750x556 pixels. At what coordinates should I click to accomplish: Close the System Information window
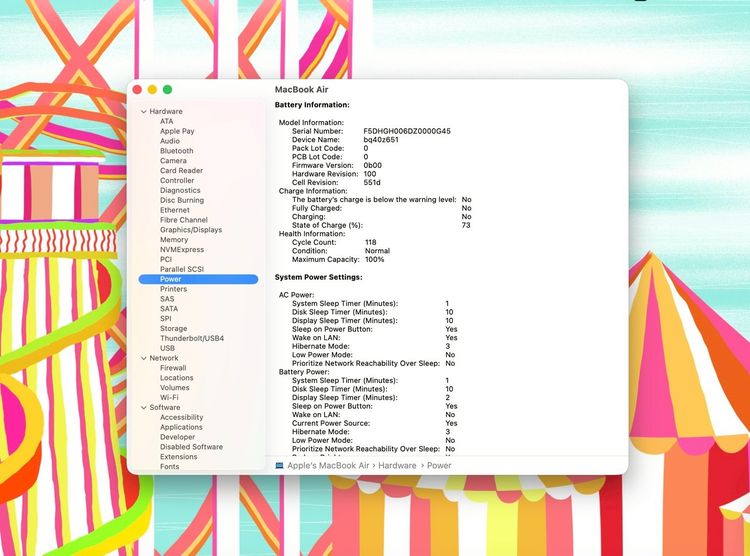coord(138,90)
